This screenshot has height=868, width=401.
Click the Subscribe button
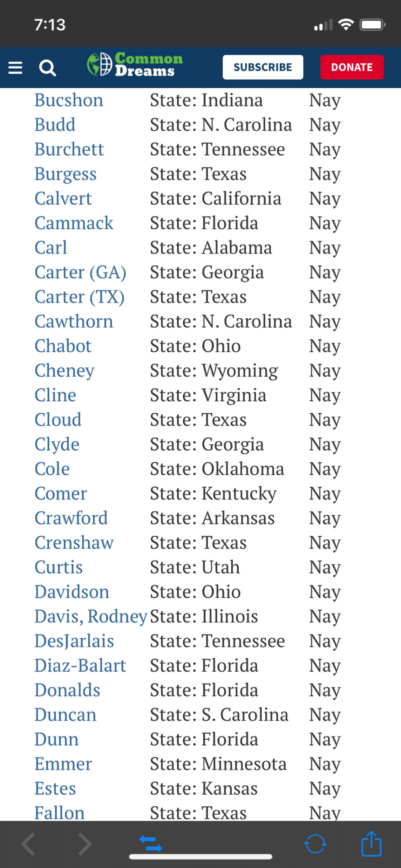coord(263,67)
